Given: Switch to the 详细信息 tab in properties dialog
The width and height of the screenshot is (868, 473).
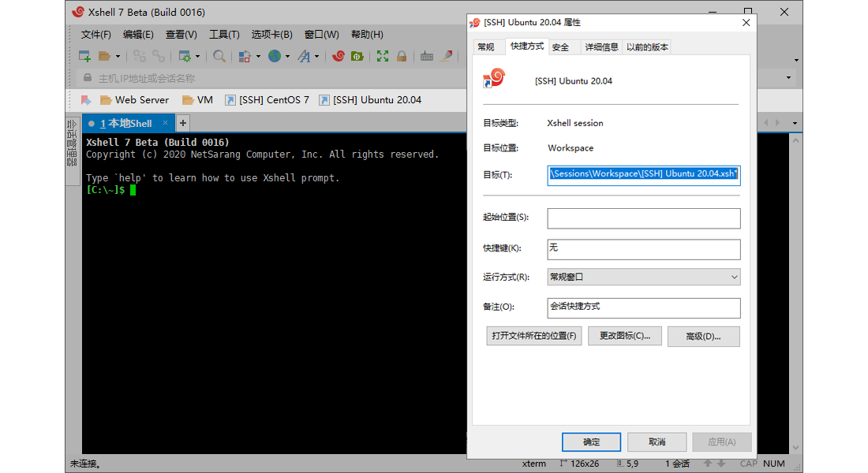Looking at the screenshot, I should coord(602,47).
